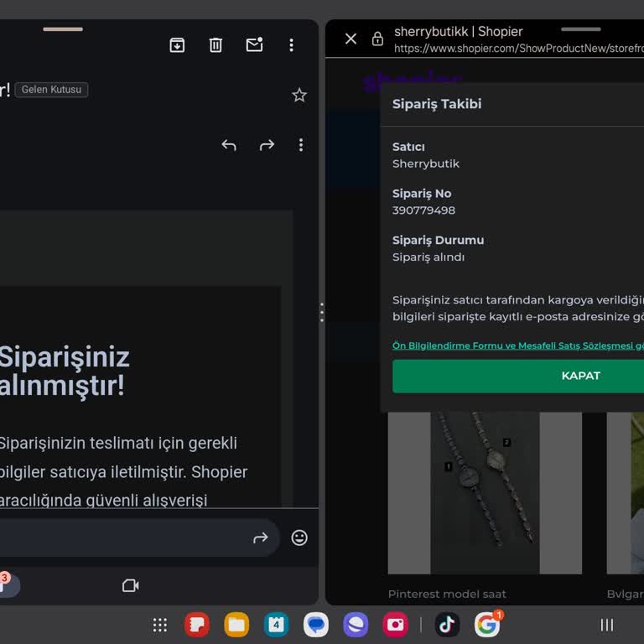
Task: Close the Shopier browser tab
Action: click(351, 39)
